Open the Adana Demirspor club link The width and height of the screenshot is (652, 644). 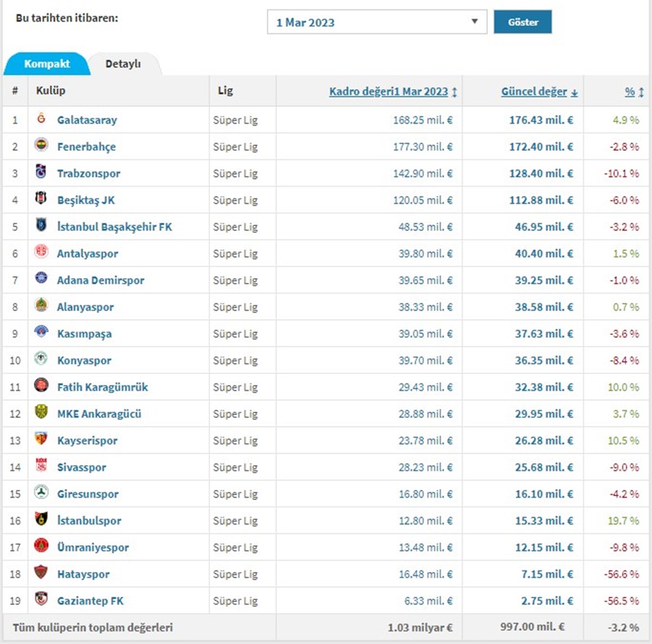click(101, 280)
